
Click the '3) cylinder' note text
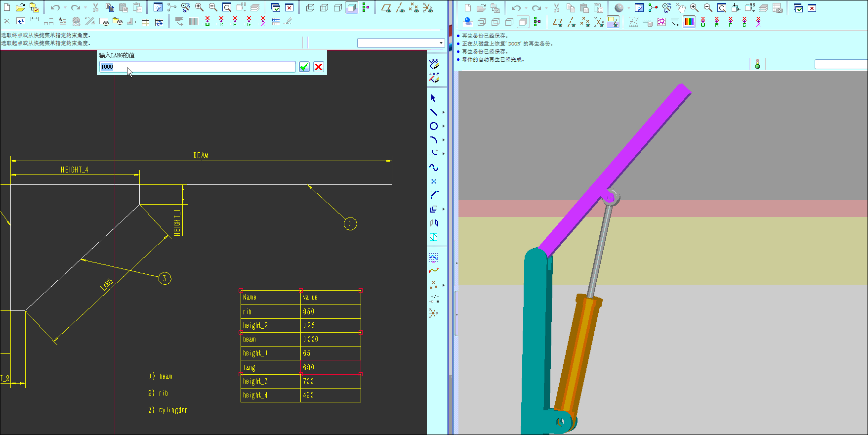pos(168,410)
